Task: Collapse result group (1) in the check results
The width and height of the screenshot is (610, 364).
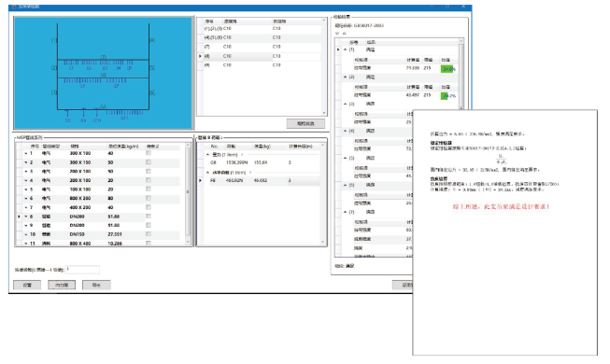Action: pos(345,49)
